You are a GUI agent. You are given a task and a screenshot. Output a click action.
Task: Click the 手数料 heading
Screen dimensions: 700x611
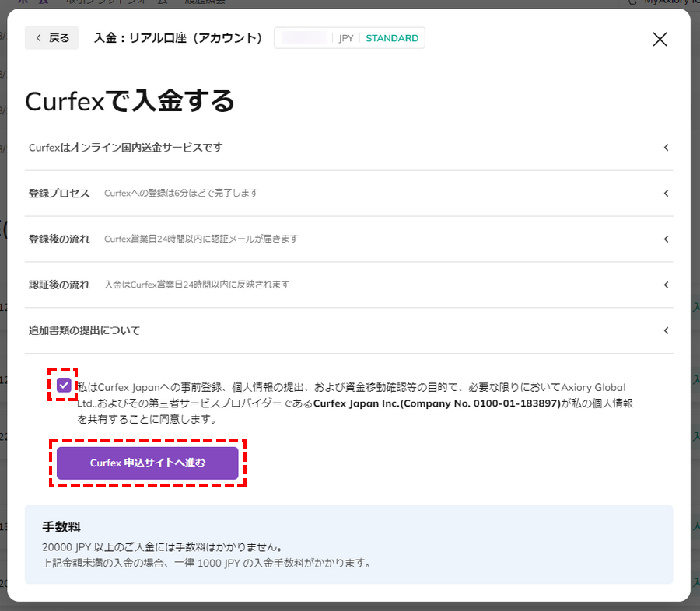[x=61, y=527]
